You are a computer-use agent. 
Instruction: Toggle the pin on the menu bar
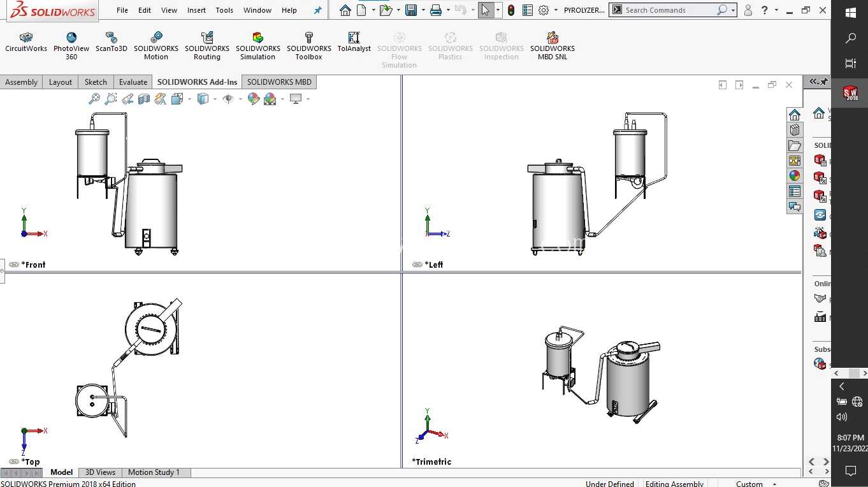318,10
